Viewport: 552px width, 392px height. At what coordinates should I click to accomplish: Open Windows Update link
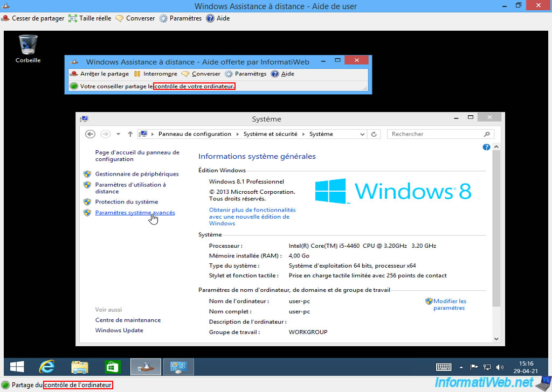coord(119,331)
